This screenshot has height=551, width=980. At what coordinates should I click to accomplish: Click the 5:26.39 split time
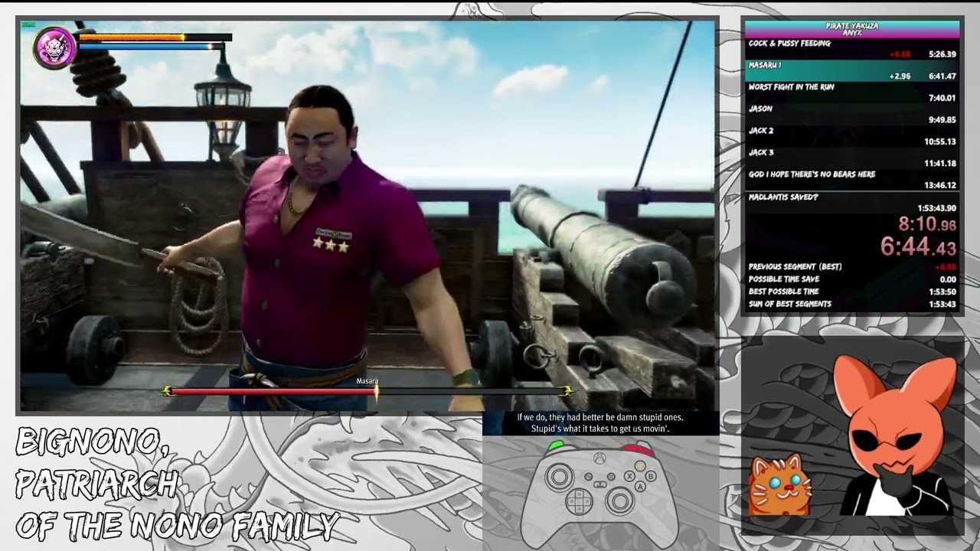[x=942, y=54]
